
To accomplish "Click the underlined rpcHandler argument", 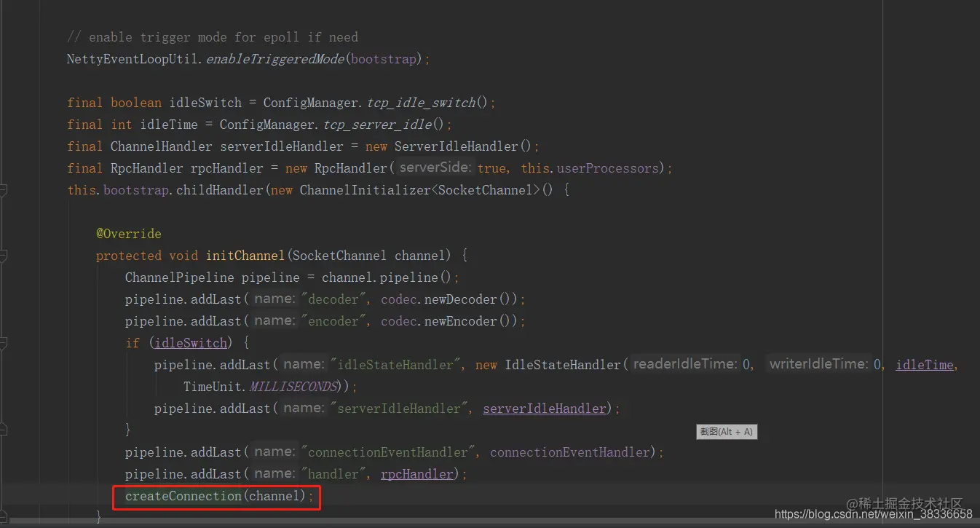I will (x=416, y=474).
